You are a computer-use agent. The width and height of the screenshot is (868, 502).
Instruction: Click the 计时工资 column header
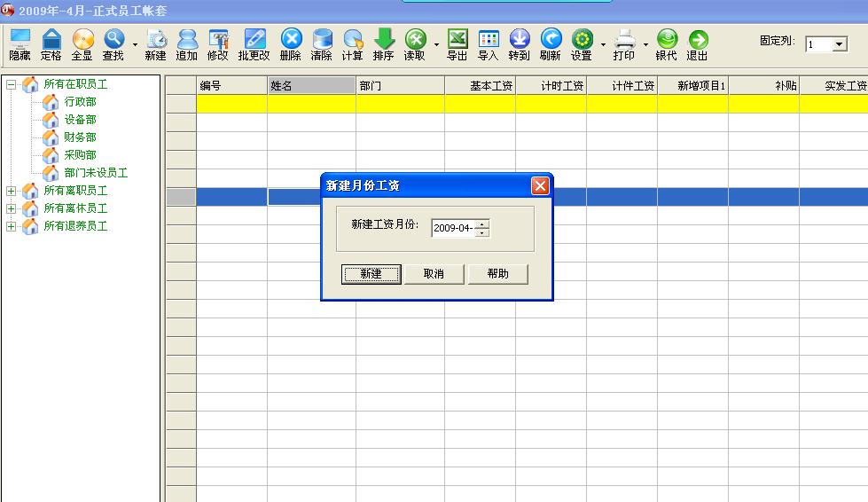coord(551,86)
